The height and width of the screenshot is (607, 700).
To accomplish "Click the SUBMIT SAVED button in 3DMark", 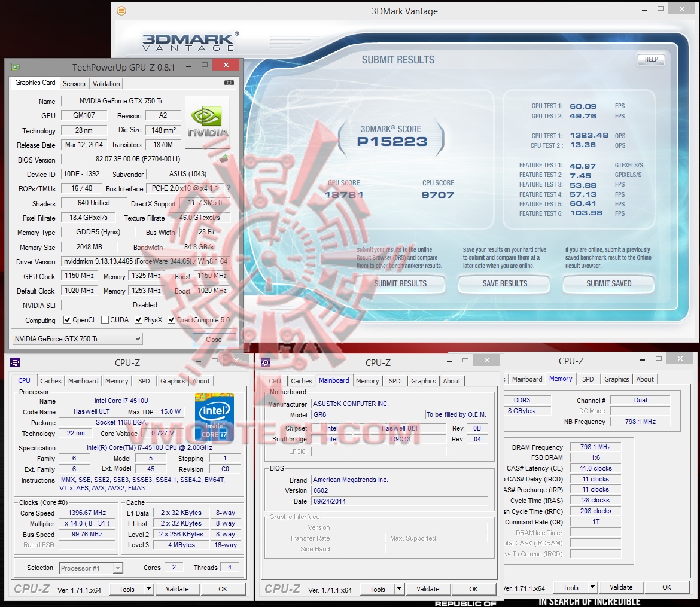I will click(x=608, y=284).
